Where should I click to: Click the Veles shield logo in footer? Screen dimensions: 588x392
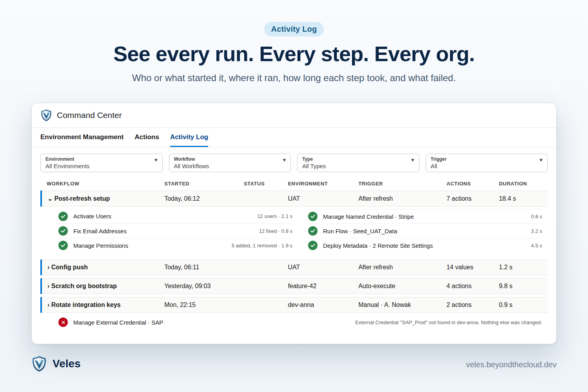pos(39,364)
